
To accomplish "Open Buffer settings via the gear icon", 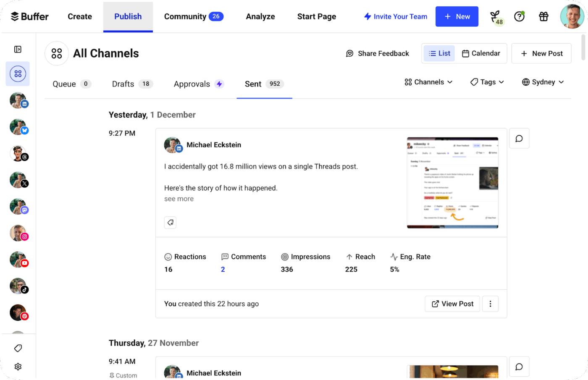I will tap(18, 366).
